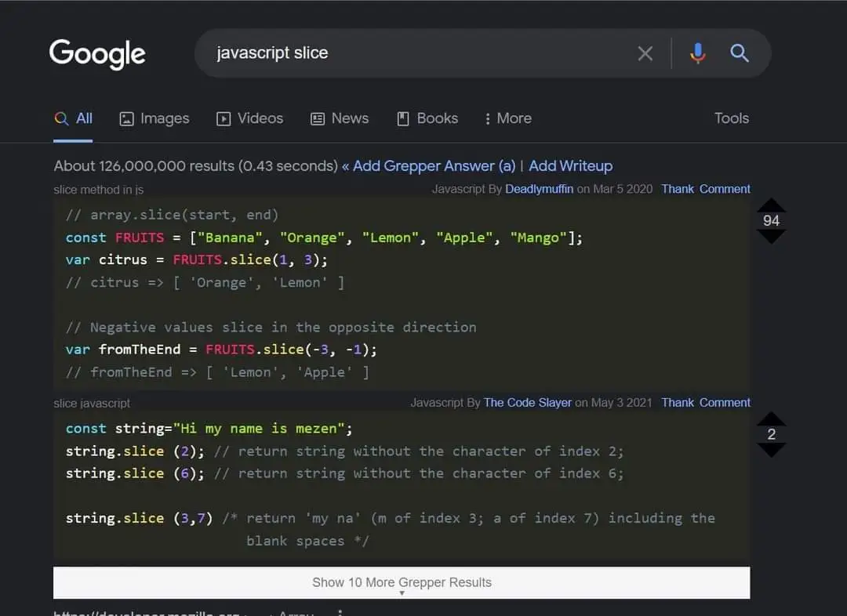This screenshot has height=616, width=847.
Task: Click Add Grepper Answer (a) link
Action: click(434, 166)
